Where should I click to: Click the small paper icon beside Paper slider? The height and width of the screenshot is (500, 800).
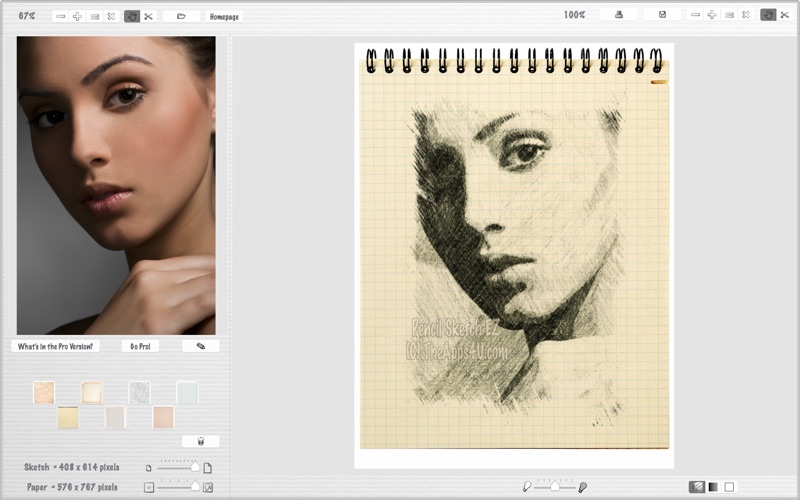[x=148, y=488]
